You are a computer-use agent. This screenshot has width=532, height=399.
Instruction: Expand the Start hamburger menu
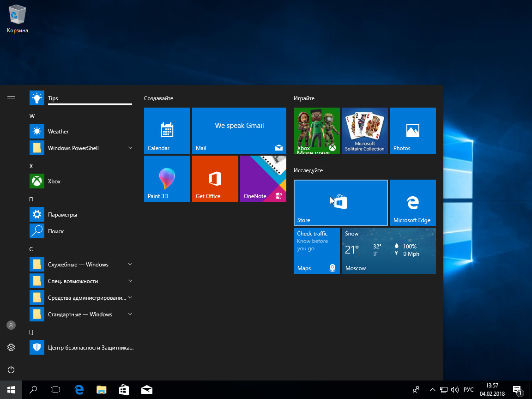11,98
